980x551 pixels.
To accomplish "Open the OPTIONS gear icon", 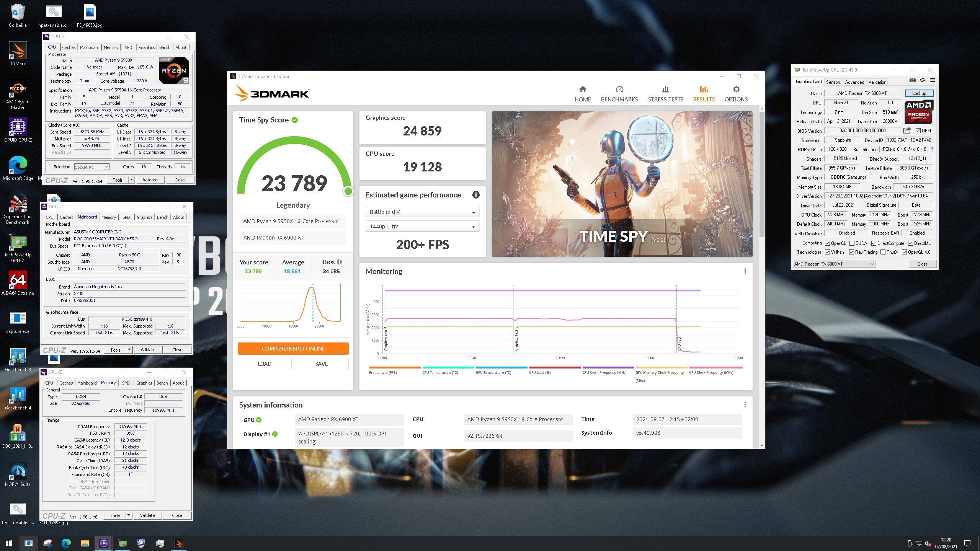I will click(x=736, y=89).
